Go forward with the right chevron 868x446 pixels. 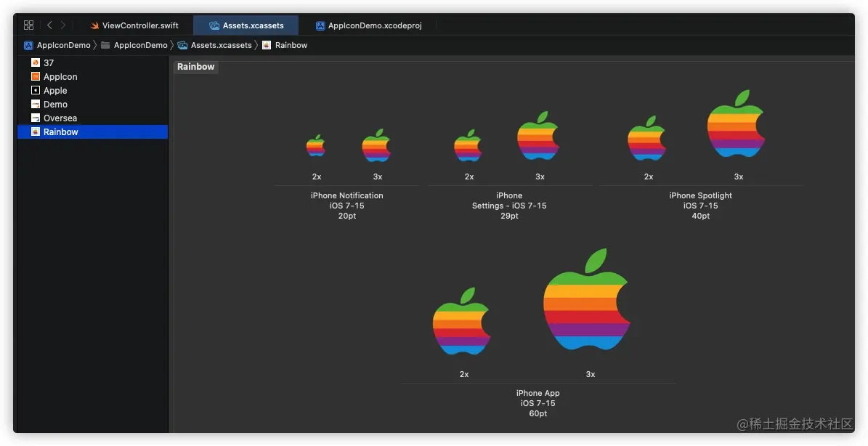(63, 25)
